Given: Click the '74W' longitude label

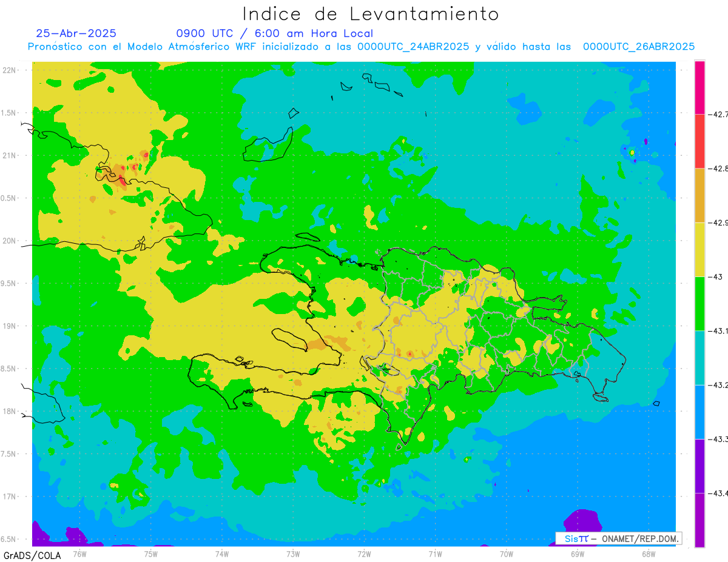Looking at the screenshot, I should 222,553.
